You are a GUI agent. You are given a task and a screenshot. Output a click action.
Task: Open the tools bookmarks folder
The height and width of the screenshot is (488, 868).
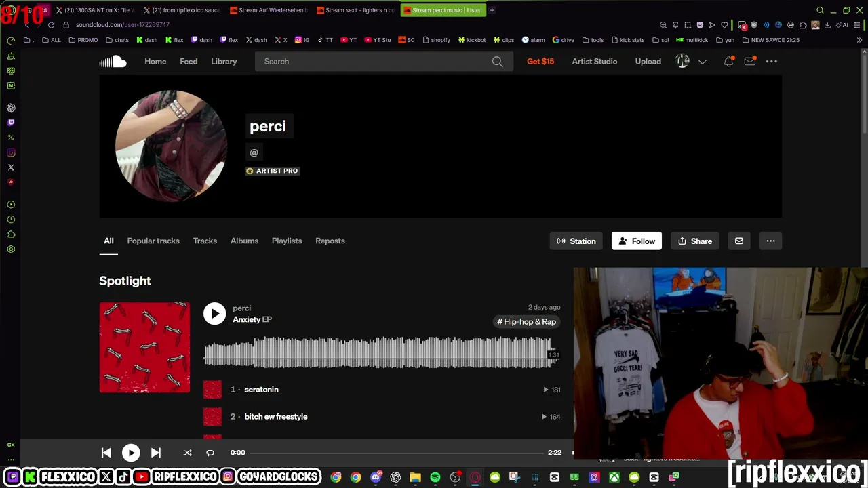593,40
